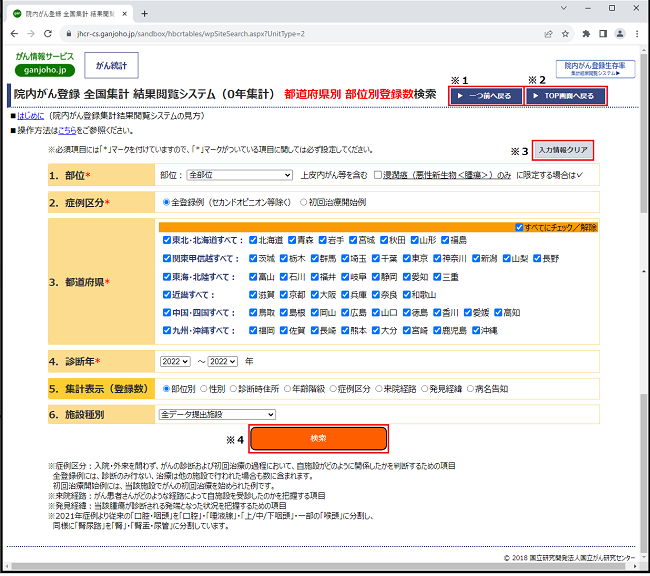The image size is (650, 576).
Task: Click the share page icon in address bar
Action: pos(548,34)
